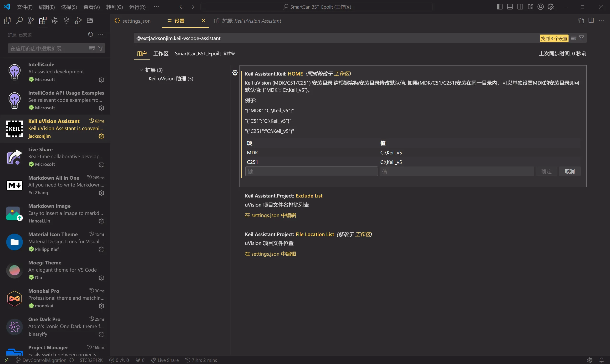Open the Search view icon
Viewport: 610px width, 364px height.
tap(19, 20)
